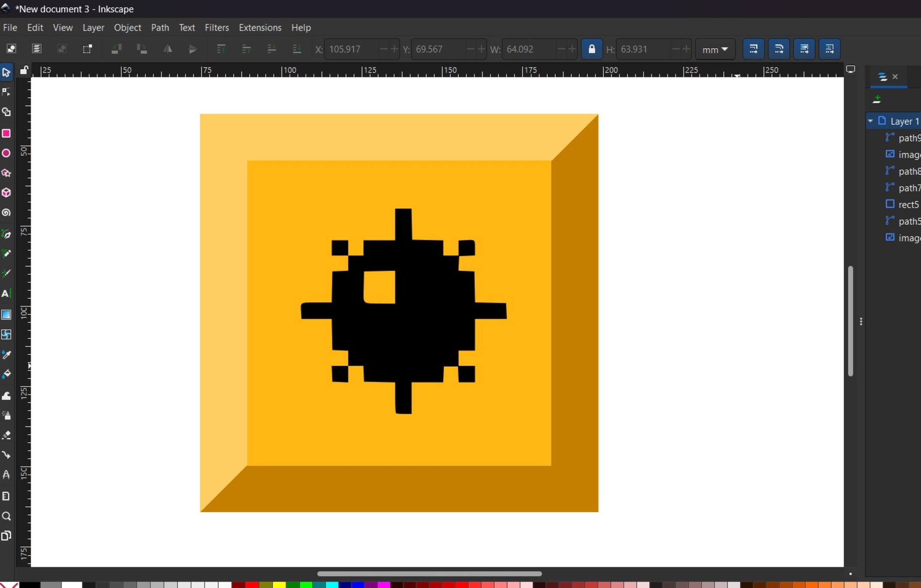Select the Pen Bezier tool

[x=6, y=234]
